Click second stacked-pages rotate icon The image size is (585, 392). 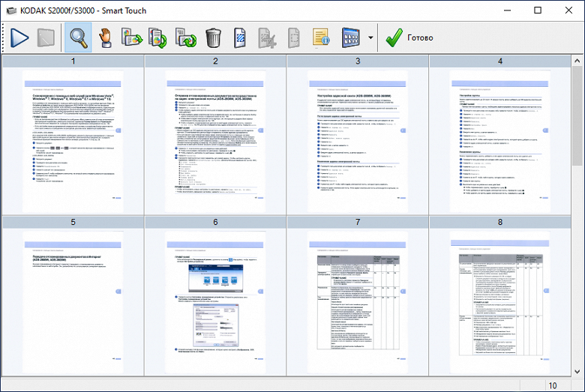pos(157,37)
